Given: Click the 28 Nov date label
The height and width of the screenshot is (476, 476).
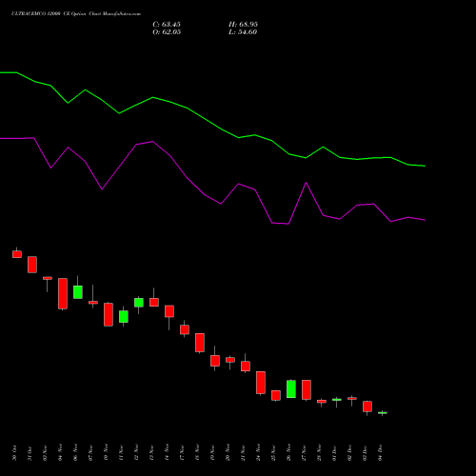Looking at the screenshot, I should (319, 453).
